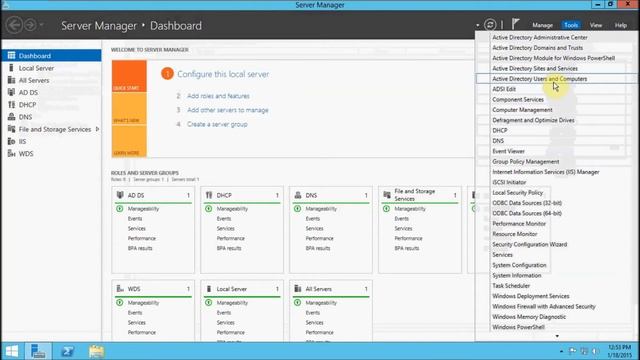Viewport: 640px width, 360px height.
Task: Click the taskbar clock and date
Action: tap(619, 351)
